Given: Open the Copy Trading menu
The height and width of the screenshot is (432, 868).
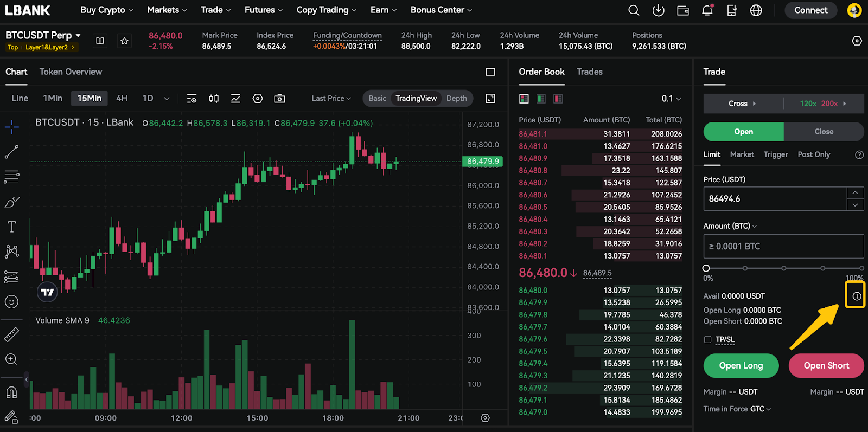Looking at the screenshot, I should coord(327,10).
